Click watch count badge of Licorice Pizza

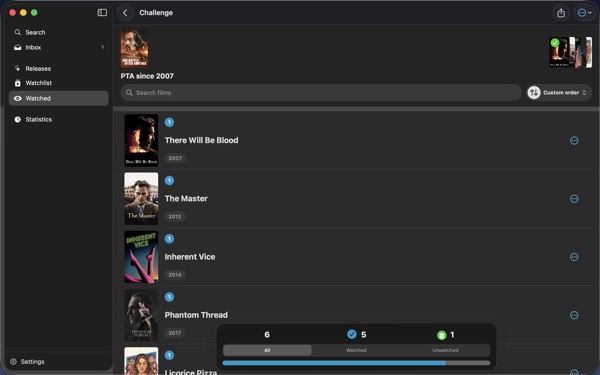170,355
